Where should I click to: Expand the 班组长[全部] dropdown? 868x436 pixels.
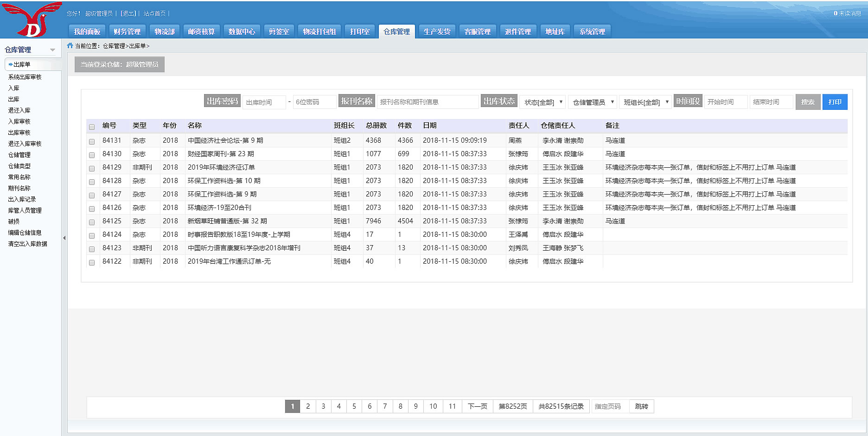pos(645,102)
